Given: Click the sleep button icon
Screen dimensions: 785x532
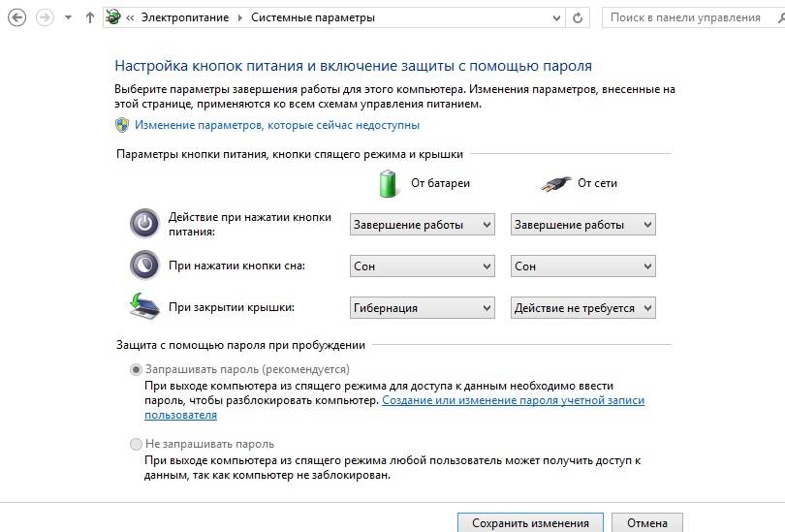Looking at the screenshot, I should (144, 265).
